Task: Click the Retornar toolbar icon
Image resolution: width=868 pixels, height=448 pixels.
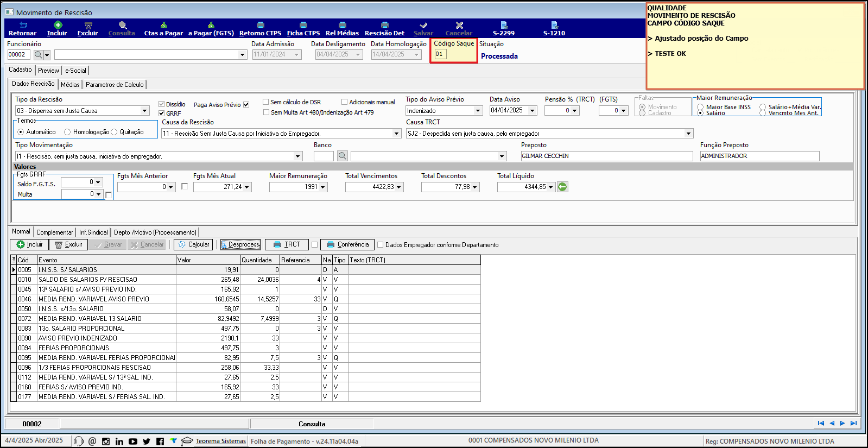Action: pyautogui.click(x=23, y=25)
